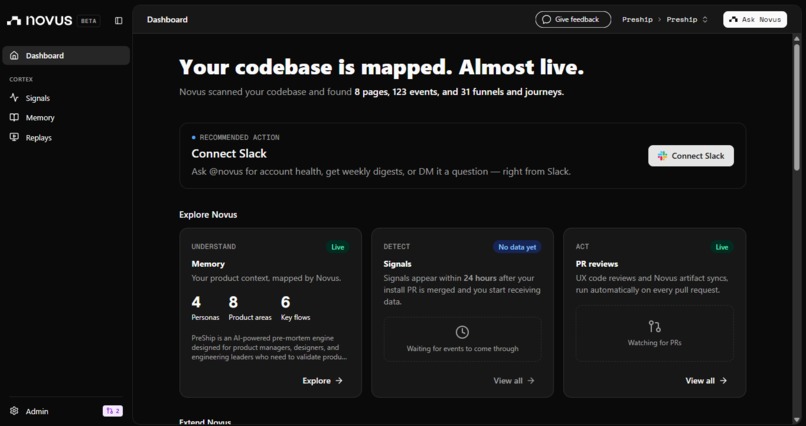Click the Memory card title
Image resolution: width=806 pixels, height=426 pixels.
208,264
